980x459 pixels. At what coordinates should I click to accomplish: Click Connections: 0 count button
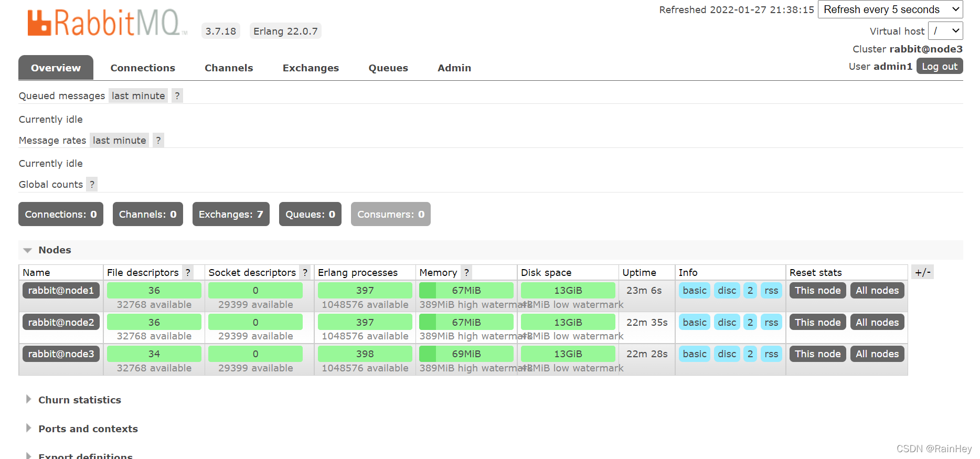[x=61, y=214]
